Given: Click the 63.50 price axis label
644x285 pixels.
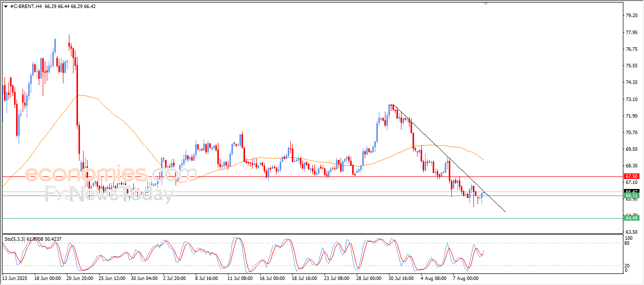Looking at the screenshot, I should coord(631,232).
